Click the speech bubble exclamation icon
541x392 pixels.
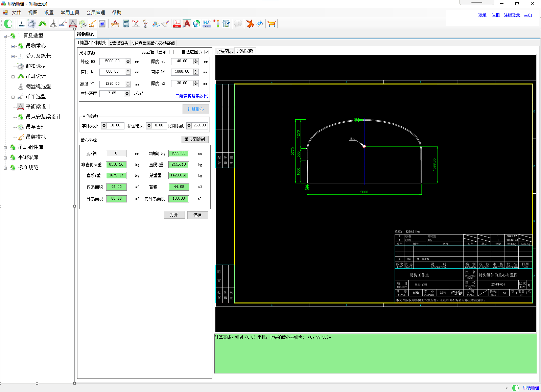click(x=238, y=24)
